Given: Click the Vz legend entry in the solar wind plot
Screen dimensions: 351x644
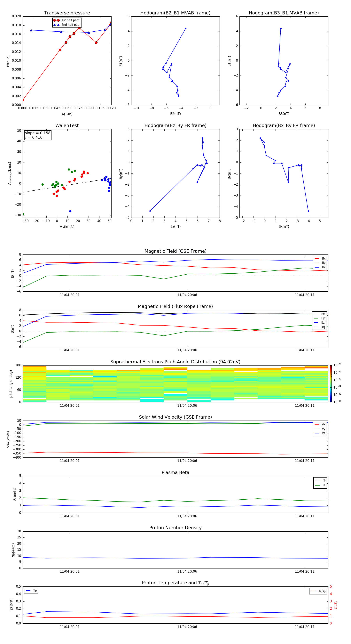Looking at the screenshot, I should pyautogui.click(x=320, y=433).
